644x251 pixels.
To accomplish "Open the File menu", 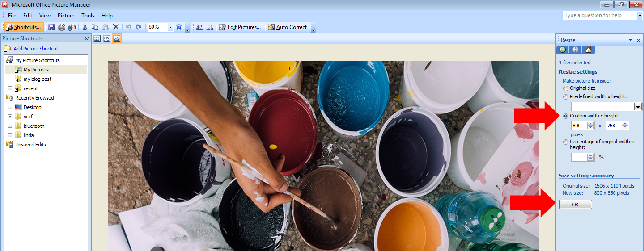I will coord(12,16).
